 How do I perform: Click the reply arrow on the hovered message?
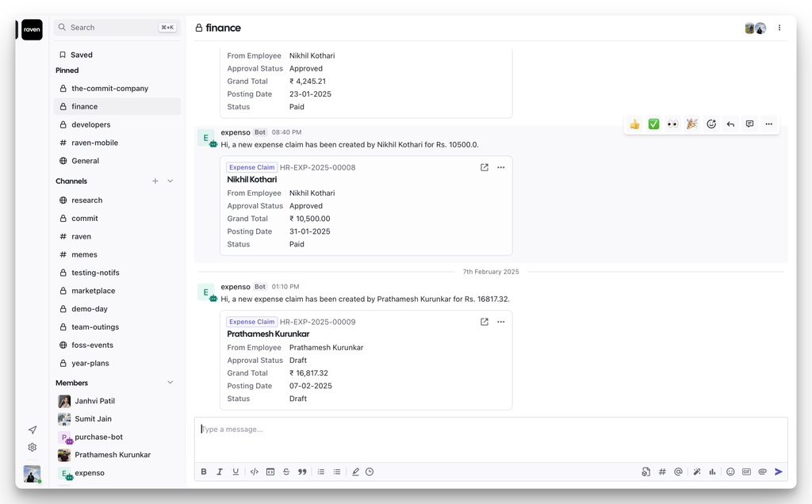730,124
